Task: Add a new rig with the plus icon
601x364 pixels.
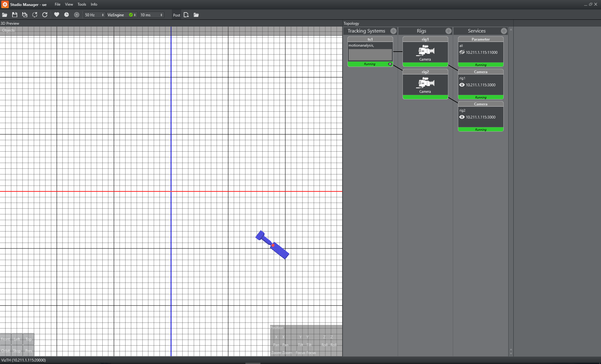Action: point(449,31)
